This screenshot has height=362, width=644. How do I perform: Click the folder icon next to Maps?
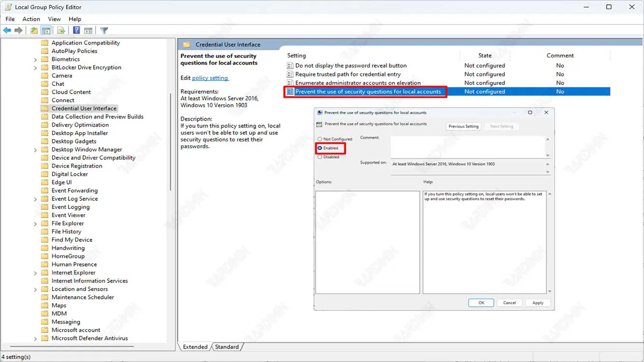coord(44,306)
